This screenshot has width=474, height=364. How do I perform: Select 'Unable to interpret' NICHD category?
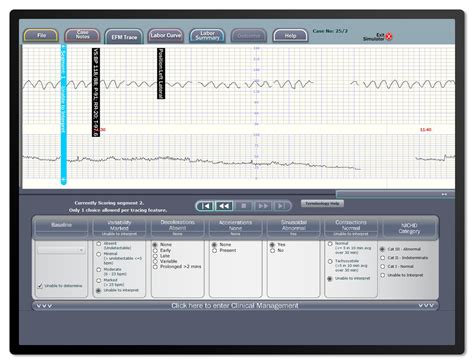coord(382,275)
